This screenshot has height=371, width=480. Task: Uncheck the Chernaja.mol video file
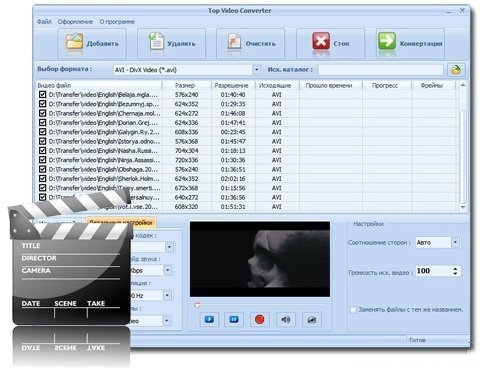tap(42, 113)
